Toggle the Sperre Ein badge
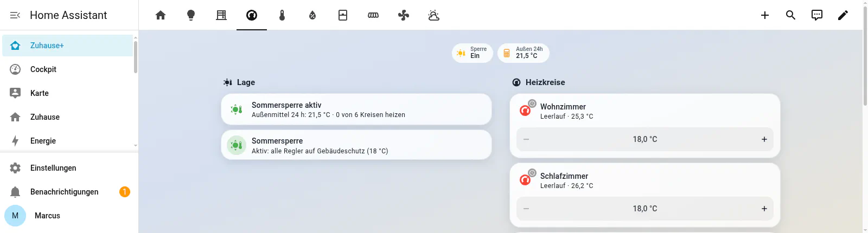 point(473,53)
